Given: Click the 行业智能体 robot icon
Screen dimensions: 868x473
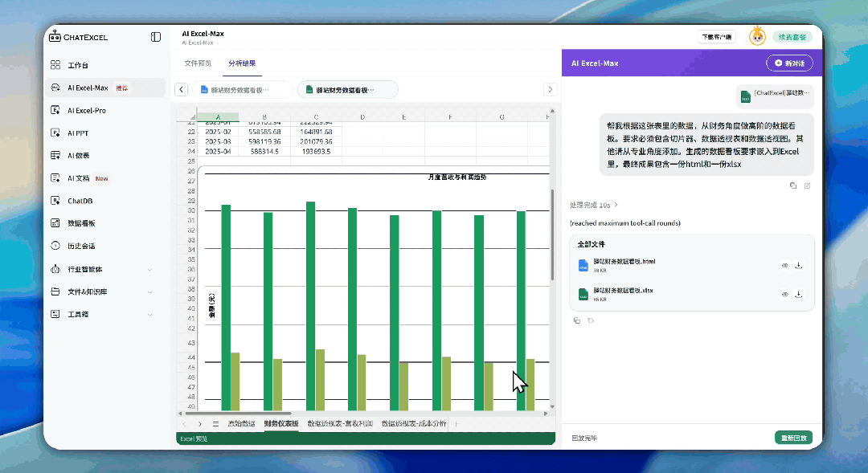Looking at the screenshot, I should [55, 269].
